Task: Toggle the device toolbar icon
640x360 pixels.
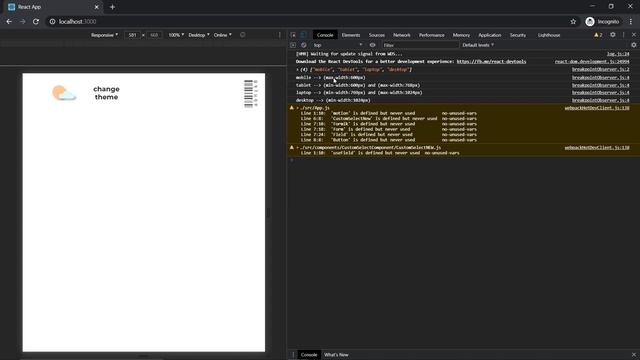Action: click(303, 35)
